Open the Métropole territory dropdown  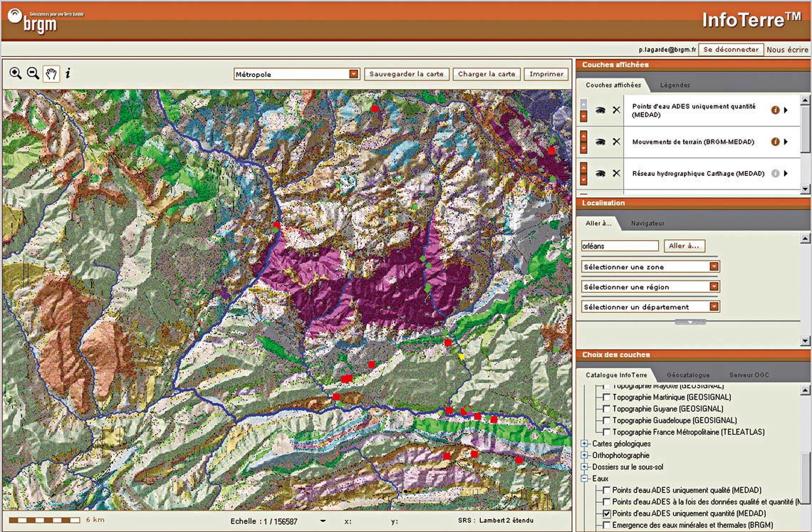(354, 74)
